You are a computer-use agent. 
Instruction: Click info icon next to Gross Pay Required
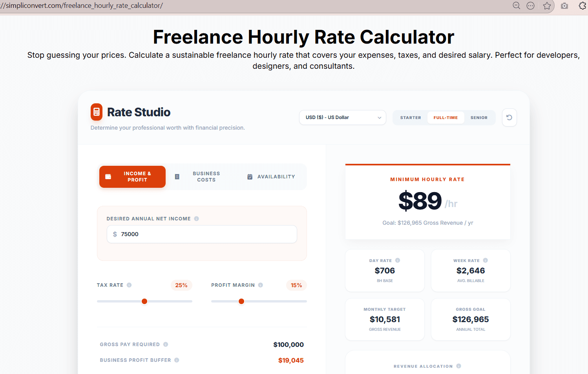166,345
